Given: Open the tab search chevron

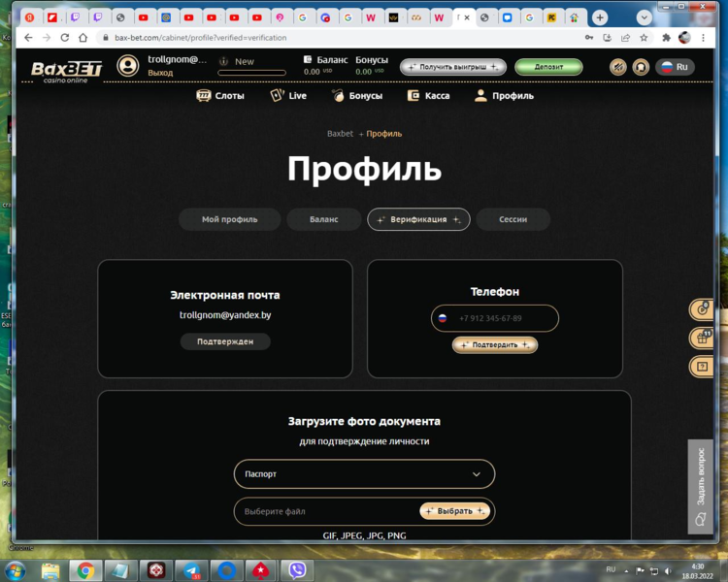Looking at the screenshot, I should click(x=644, y=17).
